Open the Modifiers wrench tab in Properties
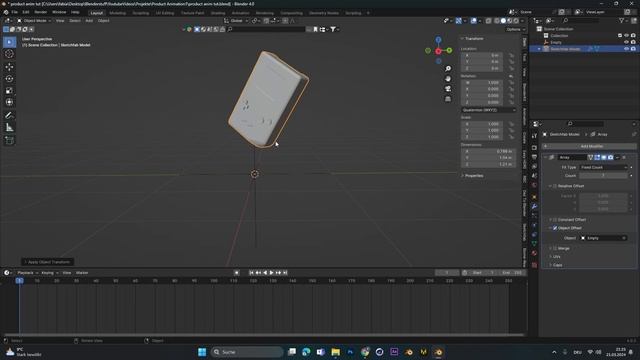Viewport: 640px width, 360px height. pos(534,206)
